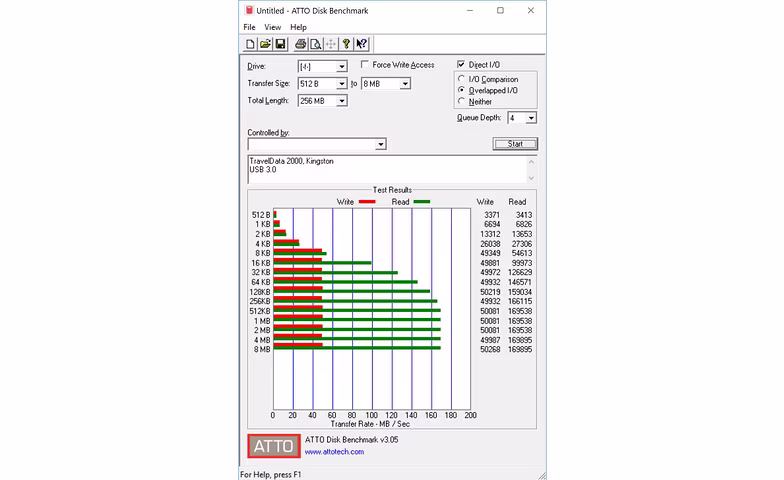
Task: Click the 32 KB read value 126629
Action: click(520, 272)
